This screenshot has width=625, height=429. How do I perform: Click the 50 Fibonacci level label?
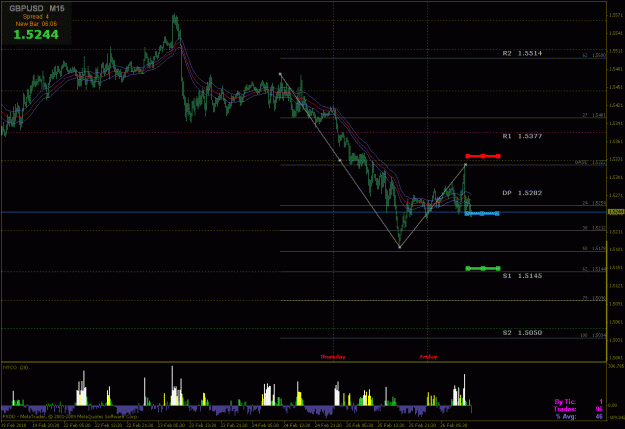coord(594,248)
